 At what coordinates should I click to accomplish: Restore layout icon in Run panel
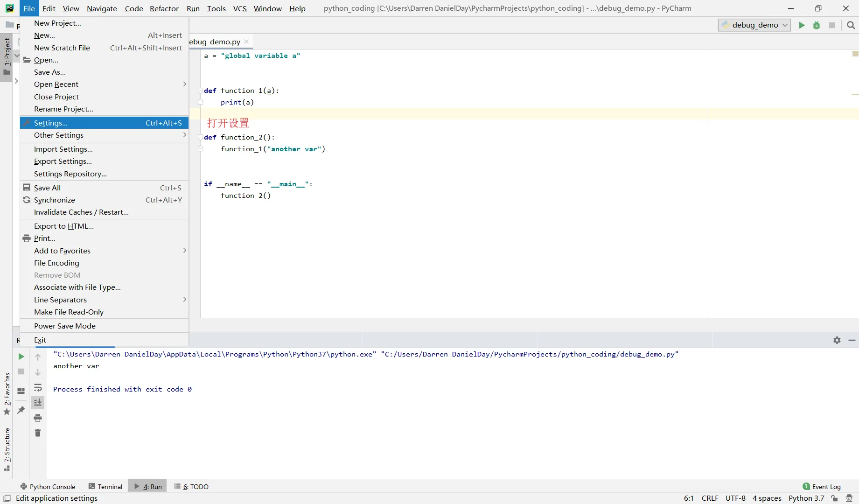pos(21,391)
